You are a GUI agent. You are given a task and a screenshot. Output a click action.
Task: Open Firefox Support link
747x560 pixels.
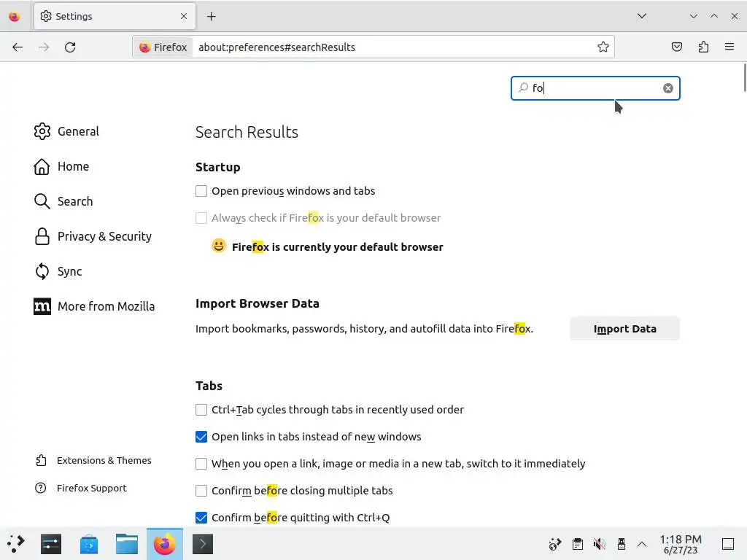point(81,488)
